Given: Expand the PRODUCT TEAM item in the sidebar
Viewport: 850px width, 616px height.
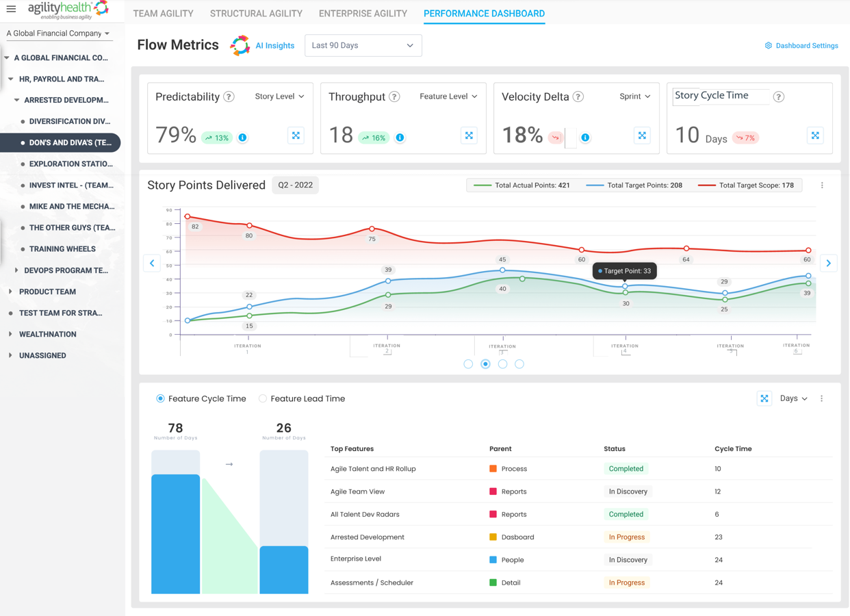Looking at the screenshot, I should click(10, 292).
